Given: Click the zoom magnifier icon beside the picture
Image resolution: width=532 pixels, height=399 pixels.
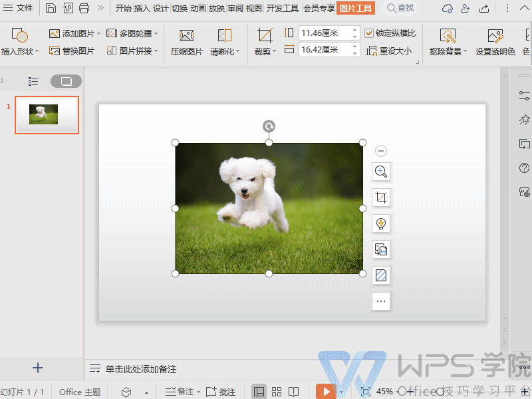Looking at the screenshot, I should (381, 172).
